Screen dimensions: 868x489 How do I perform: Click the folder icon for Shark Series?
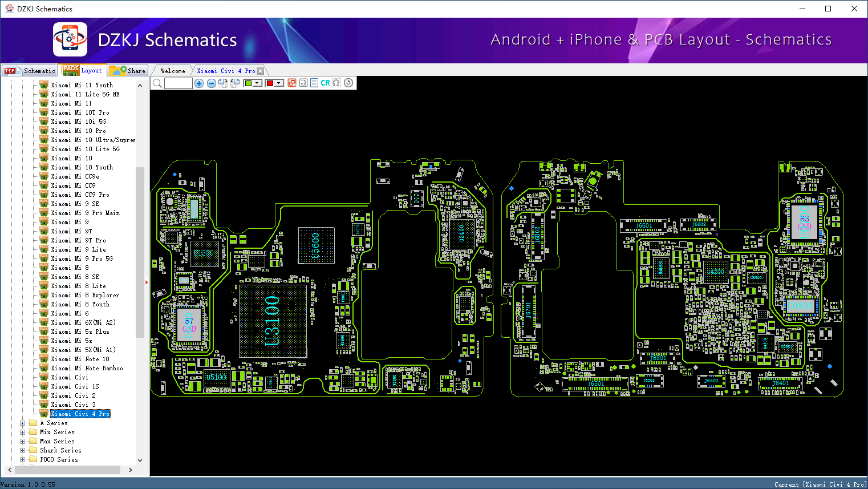[33, 450]
